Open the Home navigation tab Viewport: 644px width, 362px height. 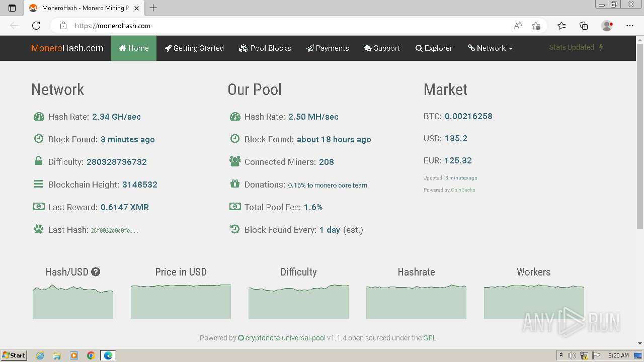[134, 48]
